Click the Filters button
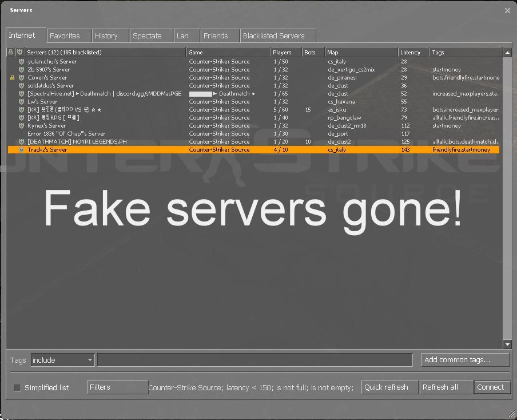The image size is (517, 420). pyautogui.click(x=117, y=387)
